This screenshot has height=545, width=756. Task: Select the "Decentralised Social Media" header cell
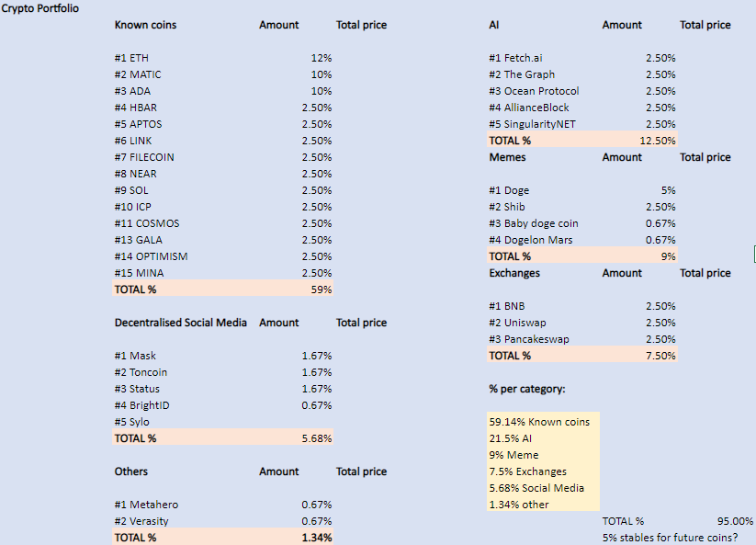(180, 323)
